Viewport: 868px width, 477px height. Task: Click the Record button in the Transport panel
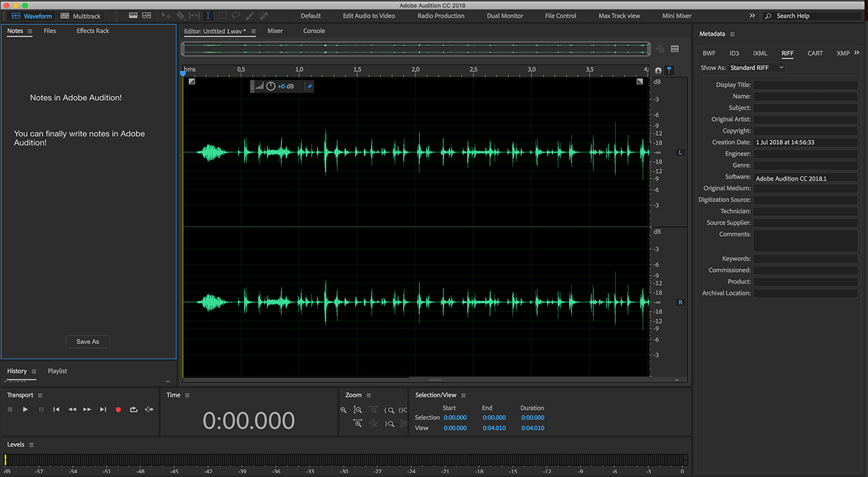click(118, 409)
